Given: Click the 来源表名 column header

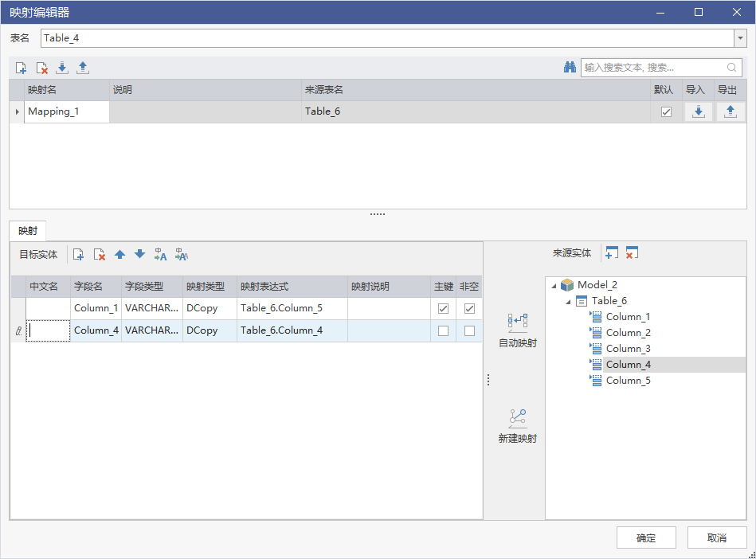Looking at the screenshot, I should click(x=476, y=90).
